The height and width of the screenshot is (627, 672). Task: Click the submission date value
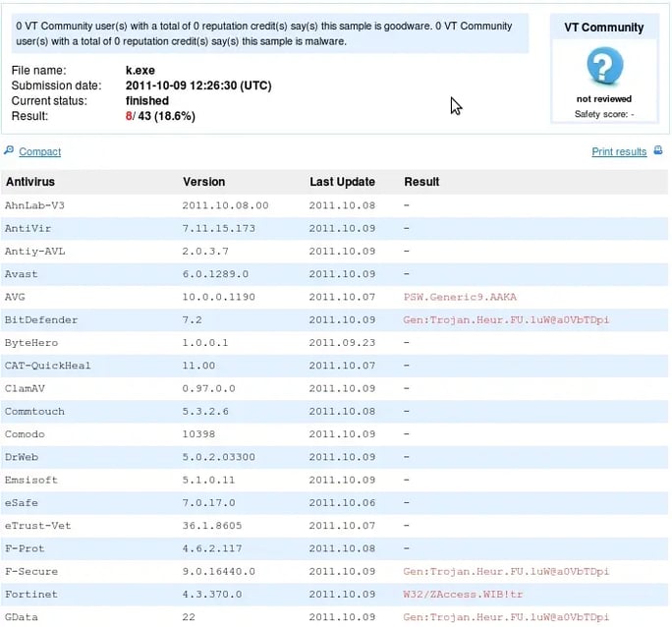point(198,85)
